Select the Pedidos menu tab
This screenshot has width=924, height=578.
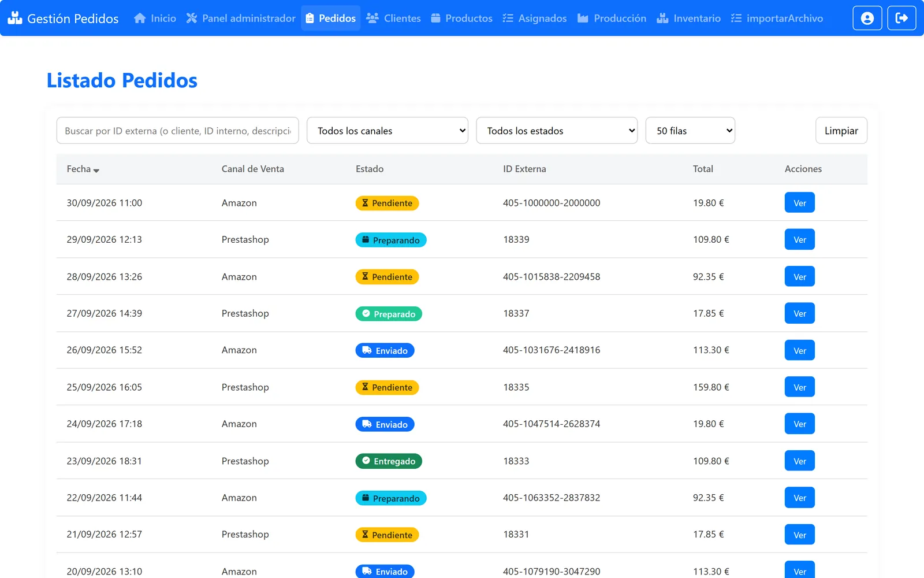pos(331,18)
